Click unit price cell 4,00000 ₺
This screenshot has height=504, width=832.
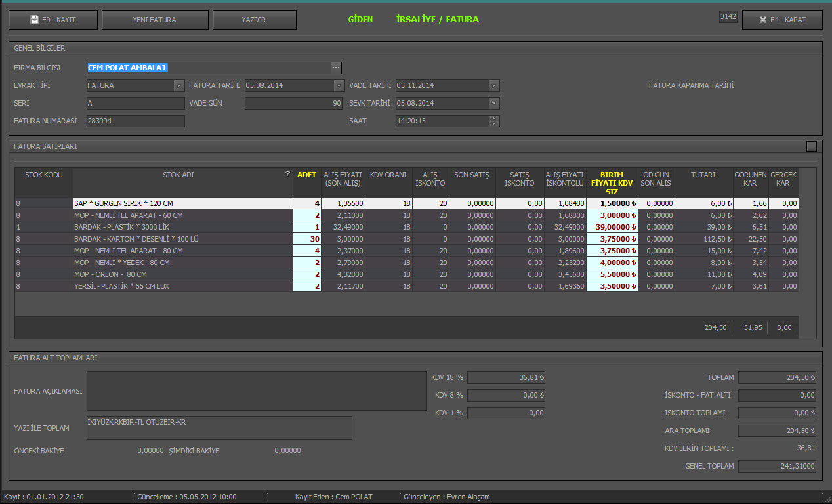[x=612, y=262]
